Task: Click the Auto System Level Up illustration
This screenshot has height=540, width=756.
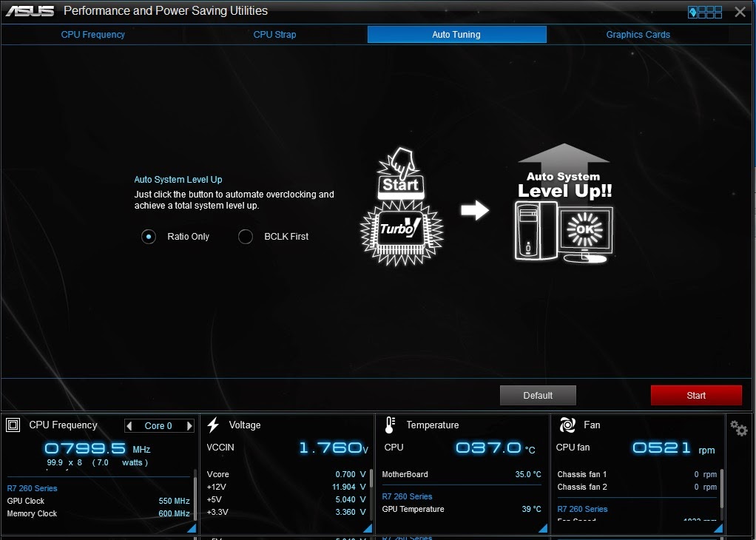Action: 564,203
